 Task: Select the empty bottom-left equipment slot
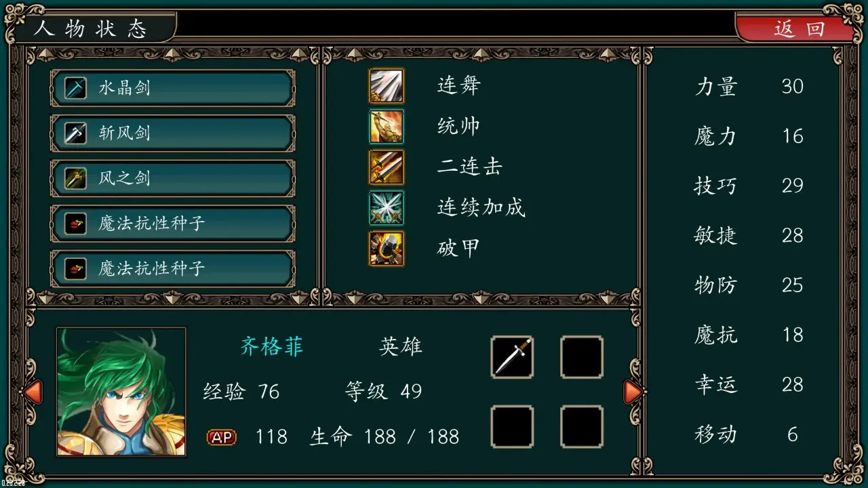(512, 427)
